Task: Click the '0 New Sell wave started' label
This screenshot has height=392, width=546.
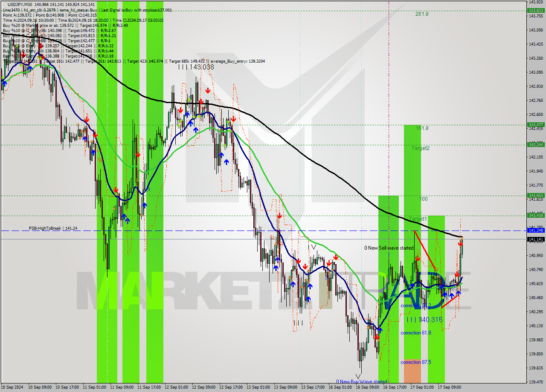Action: [x=389, y=248]
